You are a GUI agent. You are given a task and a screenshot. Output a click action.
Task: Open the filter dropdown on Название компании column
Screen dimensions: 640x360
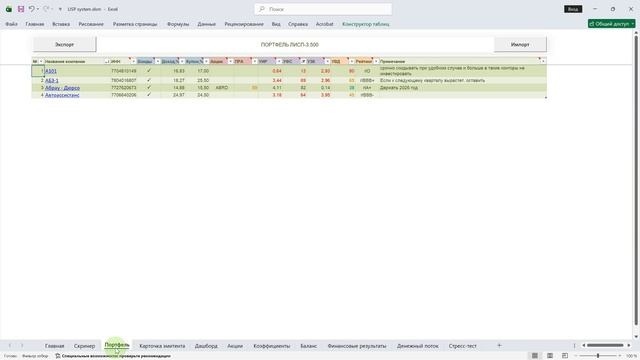point(107,61)
